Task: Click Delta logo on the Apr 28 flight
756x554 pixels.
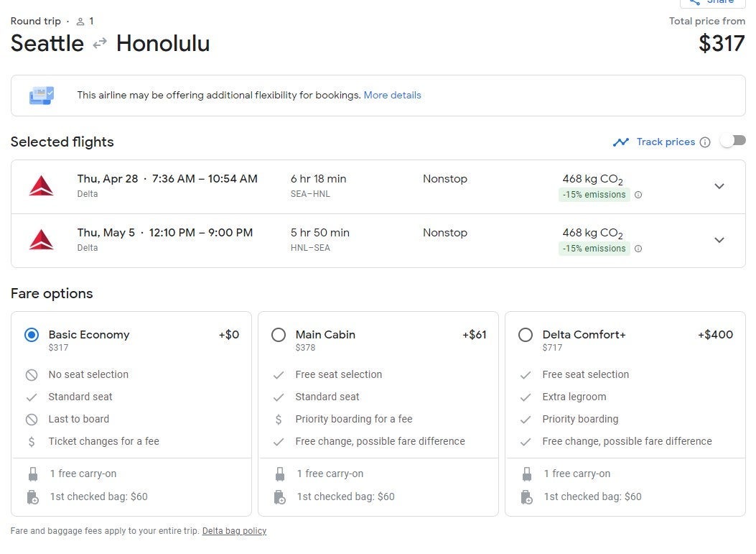Action: point(42,186)
